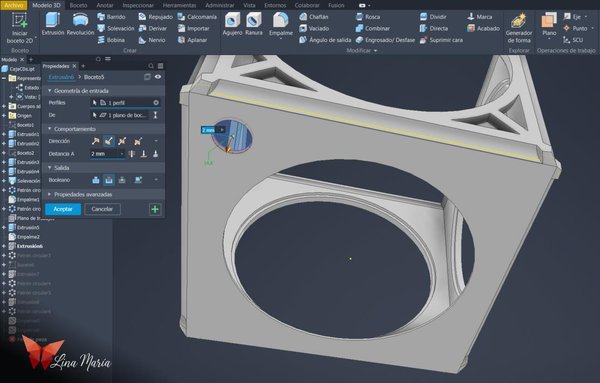600x383 pixels.
Task: Switch to the Boceto ribbon tab
Action: [x=78, y=5]
